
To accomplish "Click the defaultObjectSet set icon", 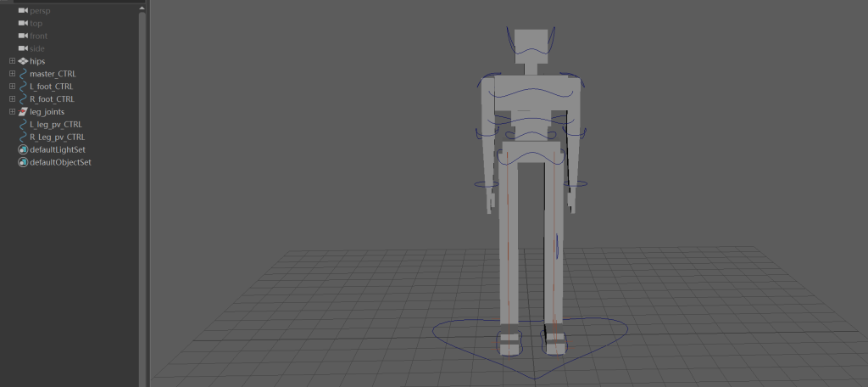I will point(23,162).
